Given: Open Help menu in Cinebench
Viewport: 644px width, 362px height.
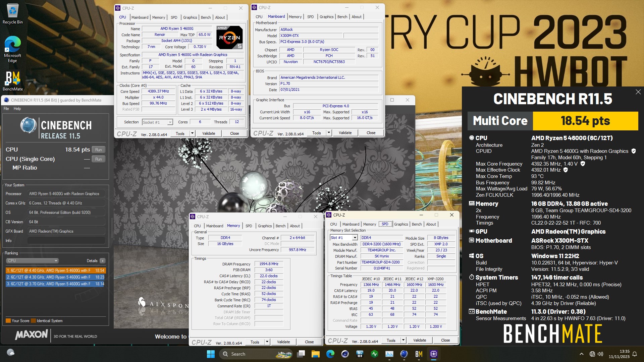Looking at the screenshot, I should point(17,109).
